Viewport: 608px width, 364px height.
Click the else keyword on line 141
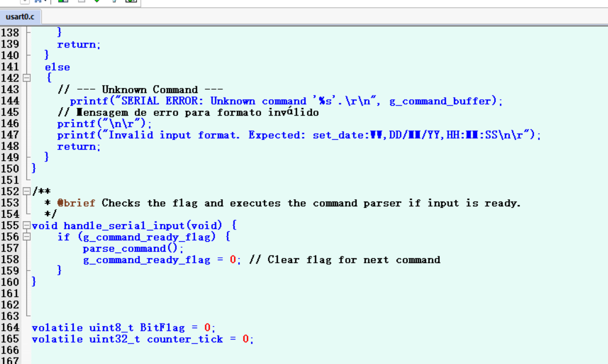57,67
